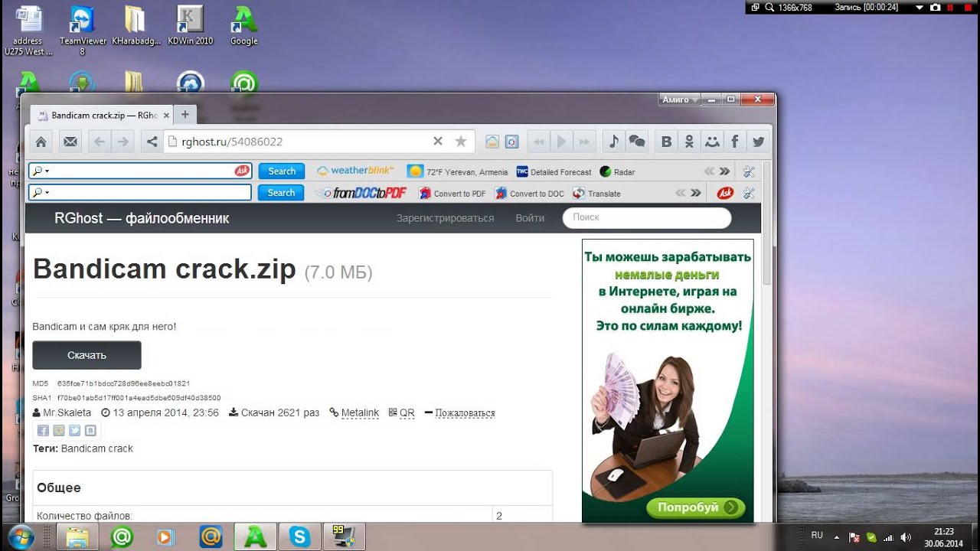980x551 pixels.
Task: Go to the browser home page
Action: tap(41, 142)
